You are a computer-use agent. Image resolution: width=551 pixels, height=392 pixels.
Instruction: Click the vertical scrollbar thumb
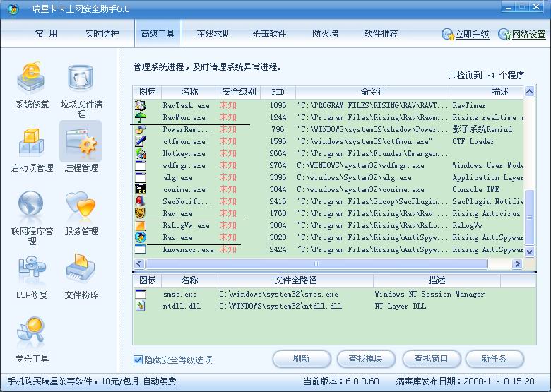529,217
